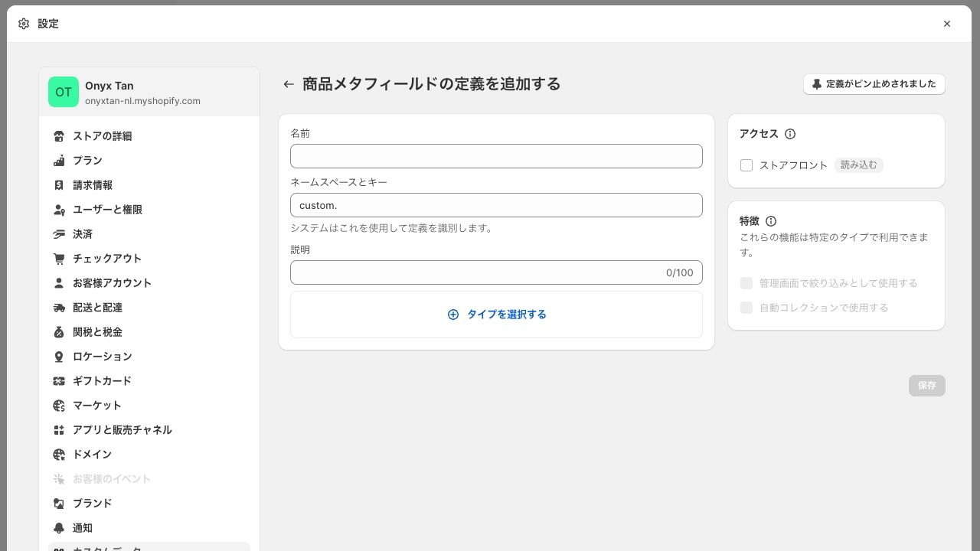Select ドメイン in sidebar
980x551 pixels.
[x=149, y=455]
